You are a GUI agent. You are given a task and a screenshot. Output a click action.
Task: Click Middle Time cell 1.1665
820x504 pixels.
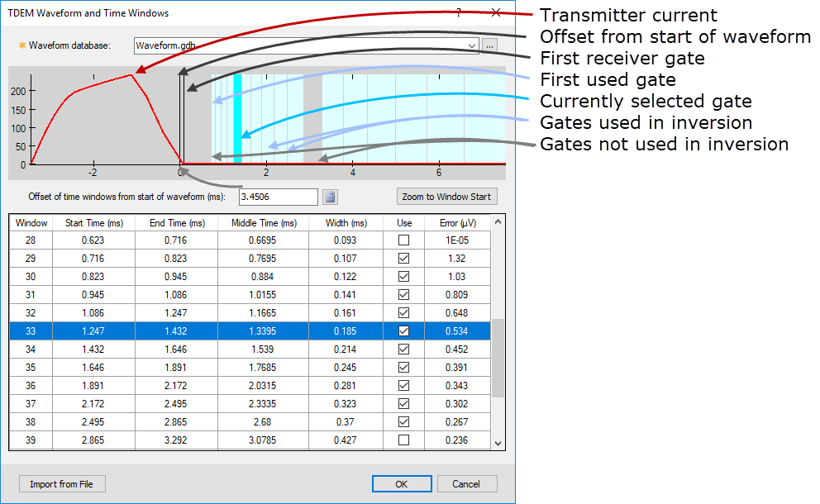coord(263,312)
